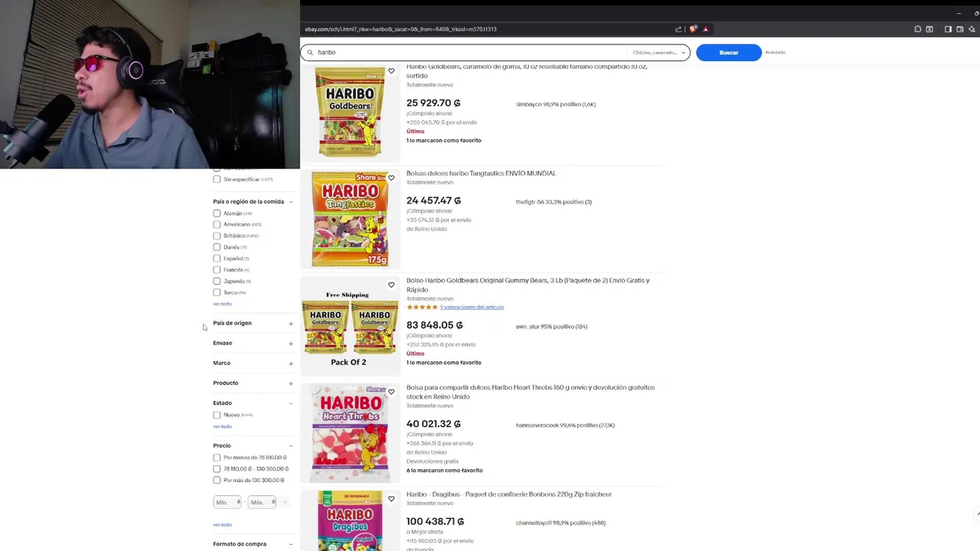
Task: Toggle the browser sidebar panel icon
Action: pos(948,29)
